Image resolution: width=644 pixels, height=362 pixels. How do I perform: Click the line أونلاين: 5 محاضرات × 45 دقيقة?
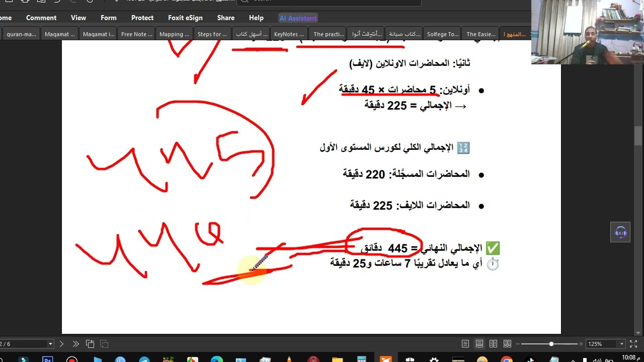coord(404,90)
